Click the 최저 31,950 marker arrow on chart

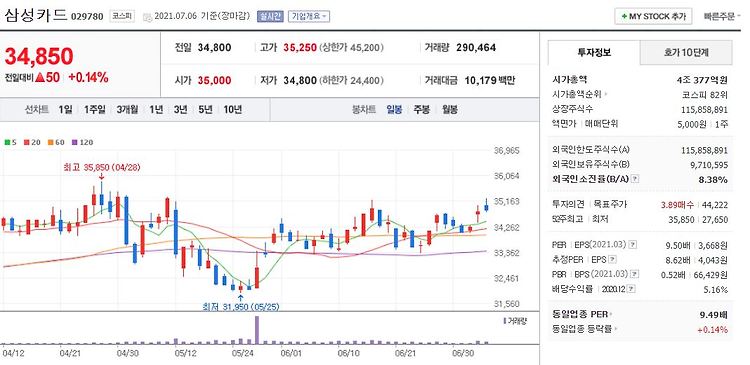click(x=240, y=299)
